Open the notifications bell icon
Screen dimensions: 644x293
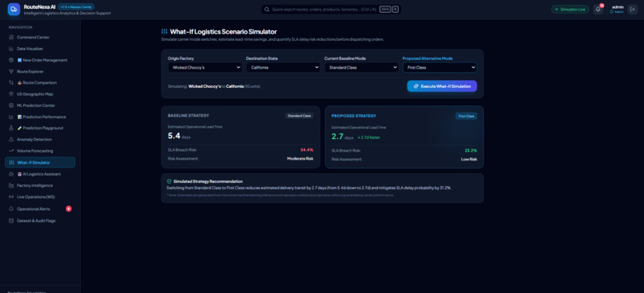click(598, 9)
